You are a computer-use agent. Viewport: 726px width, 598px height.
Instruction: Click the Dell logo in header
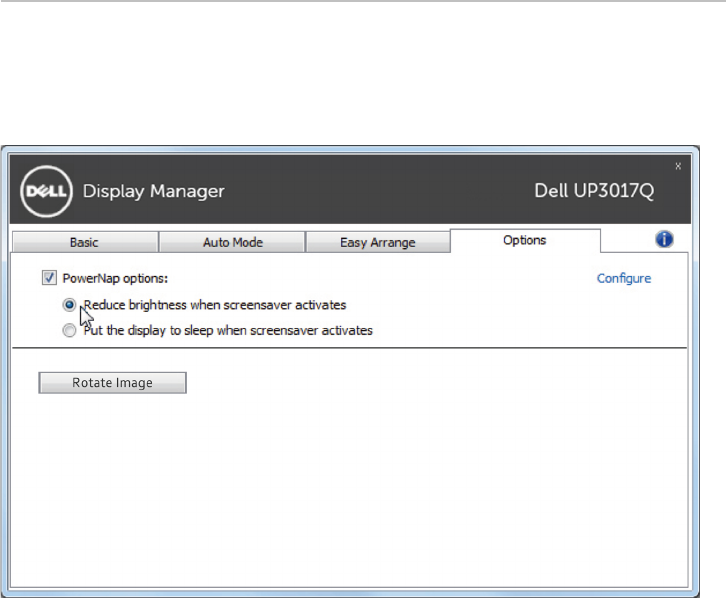[47, 191]
